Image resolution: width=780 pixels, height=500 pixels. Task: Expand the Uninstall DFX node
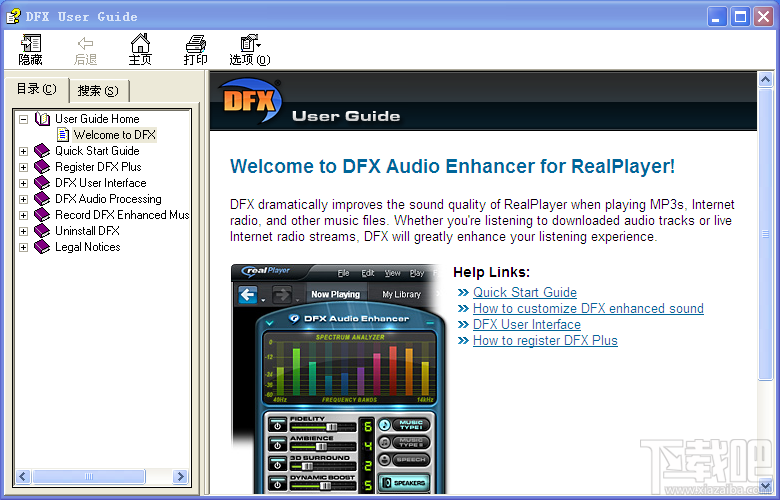23,231
